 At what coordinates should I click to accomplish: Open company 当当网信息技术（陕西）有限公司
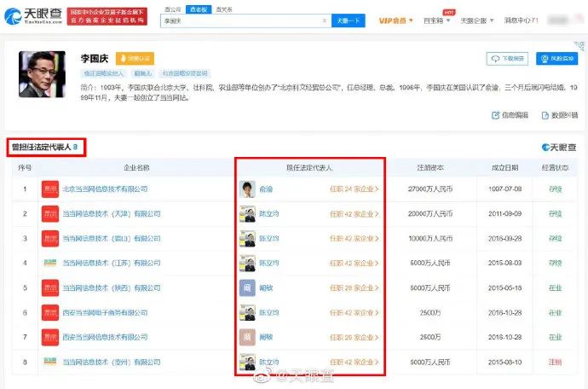point(112,288)
